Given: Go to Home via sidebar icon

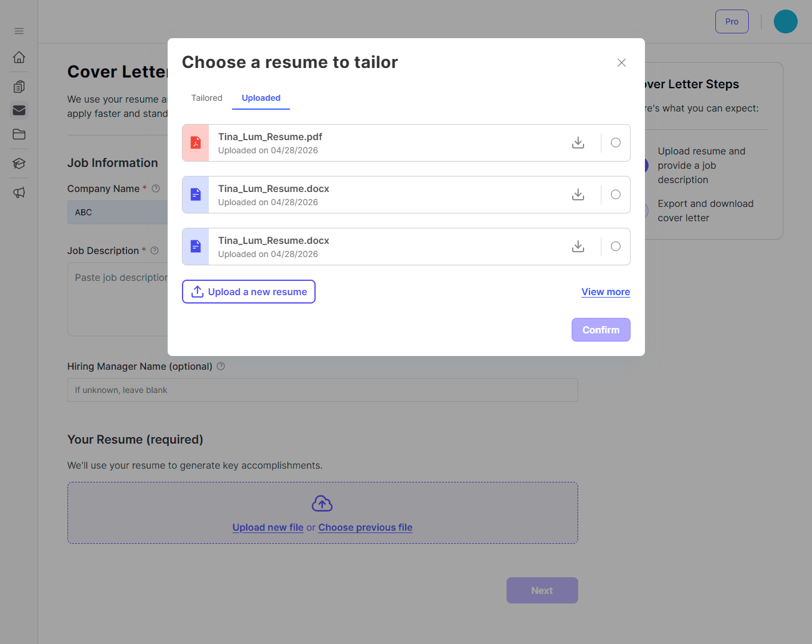Looking at the screenshot, I should (x=19, y=57).
